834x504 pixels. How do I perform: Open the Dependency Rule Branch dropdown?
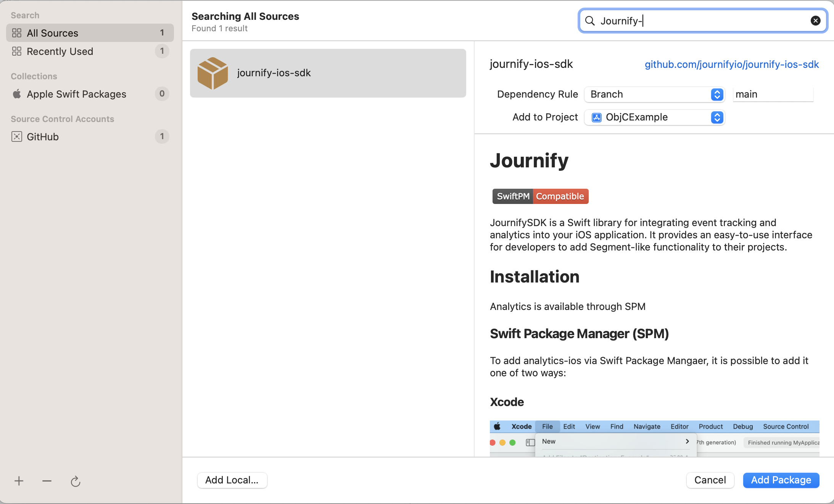(654, 94)
